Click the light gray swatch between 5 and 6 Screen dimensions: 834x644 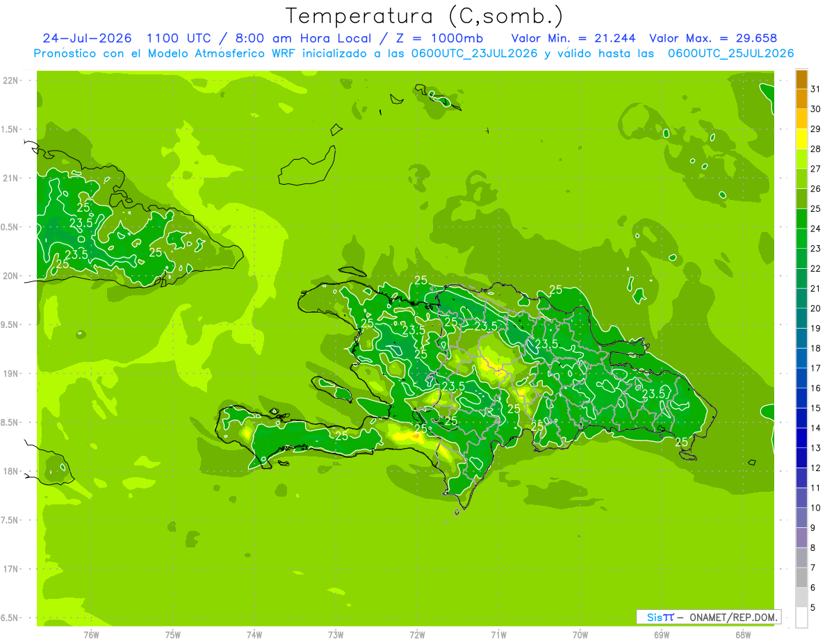[801, 597]
